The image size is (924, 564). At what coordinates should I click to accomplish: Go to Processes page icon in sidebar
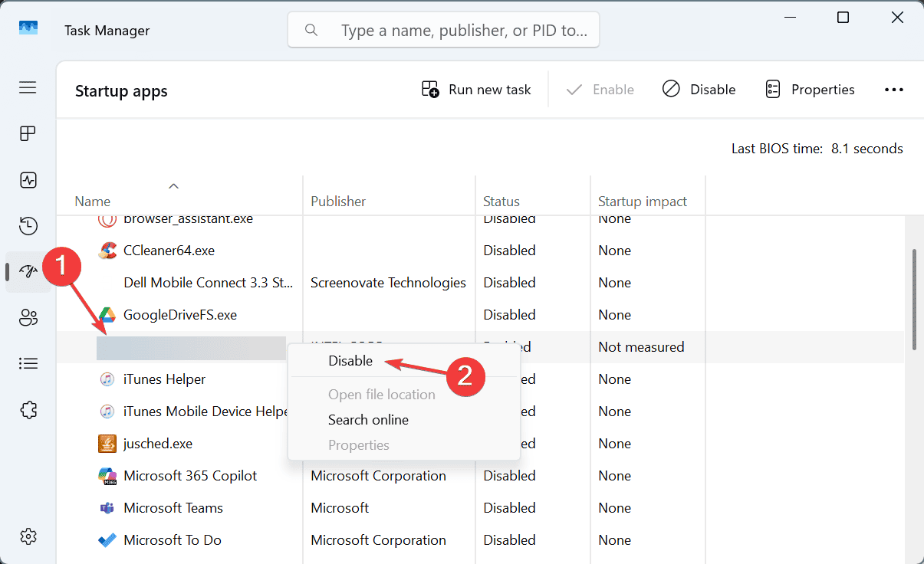click(28, 134)
